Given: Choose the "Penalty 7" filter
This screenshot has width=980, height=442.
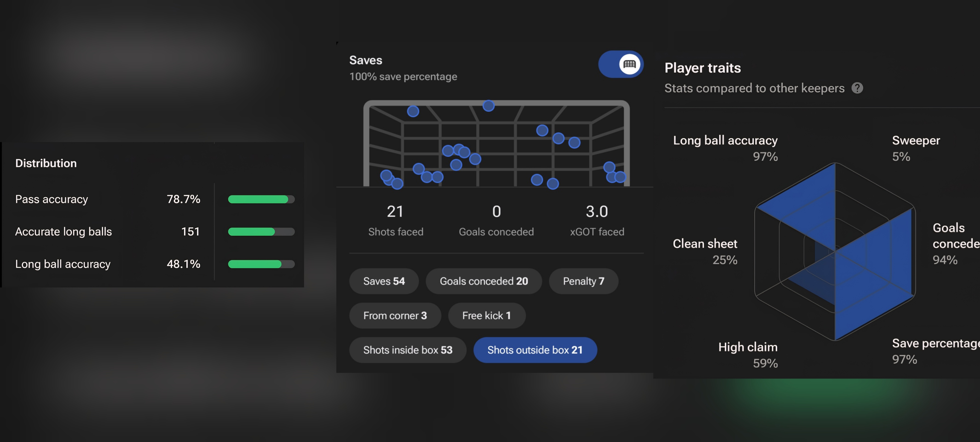Looking at the screenshot, I should (583, 281).
